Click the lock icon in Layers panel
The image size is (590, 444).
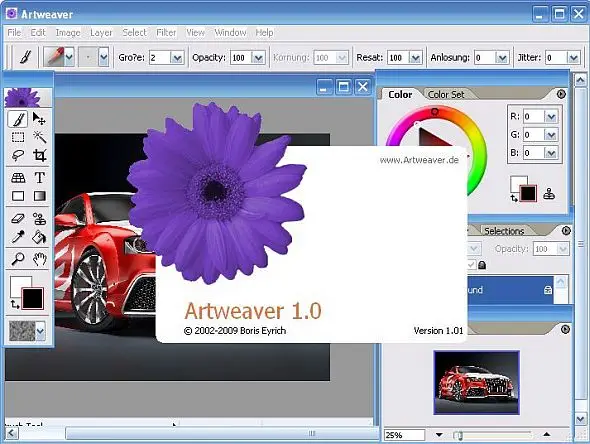[482, 265]
